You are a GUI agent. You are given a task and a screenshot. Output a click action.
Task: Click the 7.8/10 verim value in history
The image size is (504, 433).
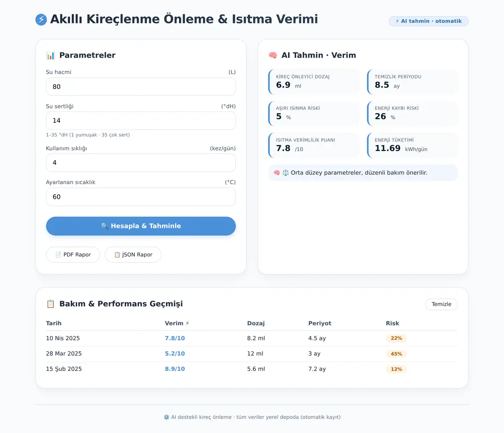(175, 338)
